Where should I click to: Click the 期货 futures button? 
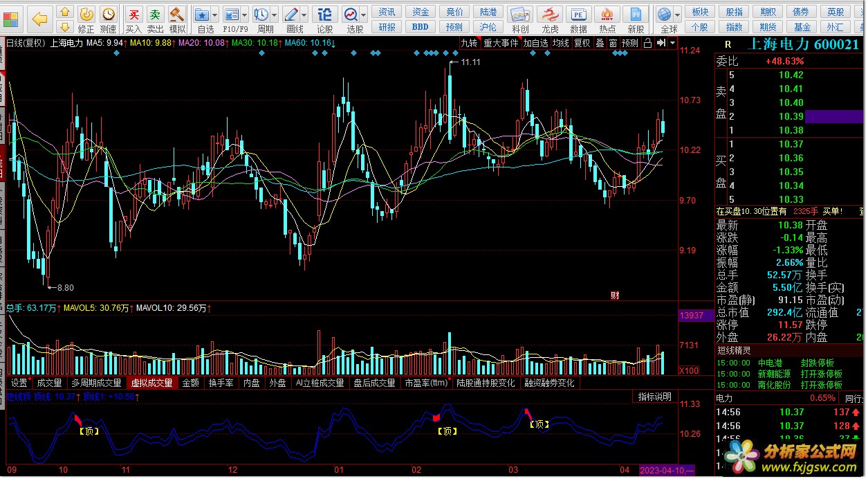[x=768, y=27]
